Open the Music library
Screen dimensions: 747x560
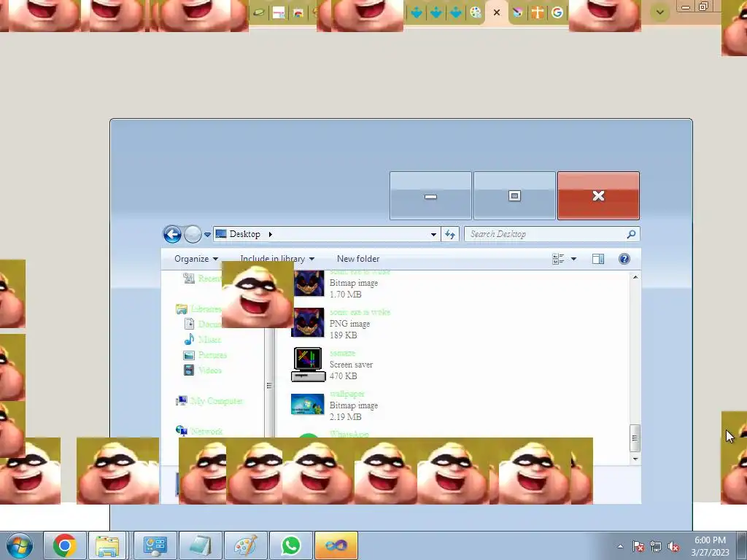203,340
